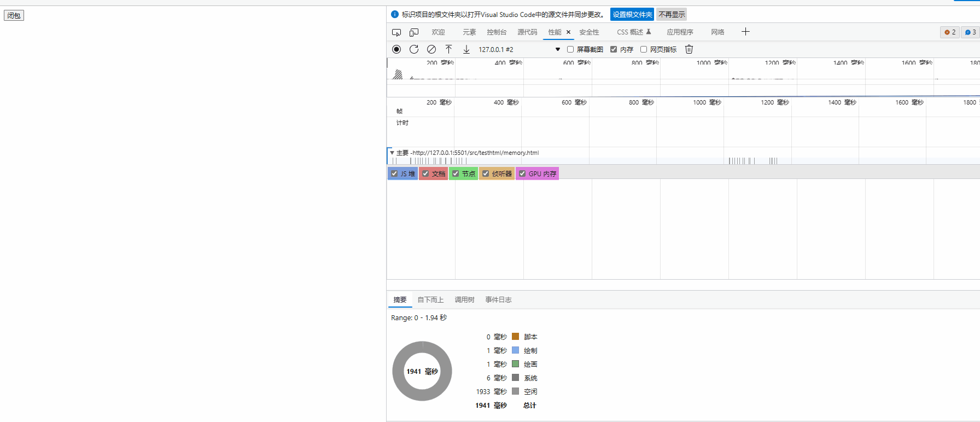Click the reload and profile icon

click(414, 49)
